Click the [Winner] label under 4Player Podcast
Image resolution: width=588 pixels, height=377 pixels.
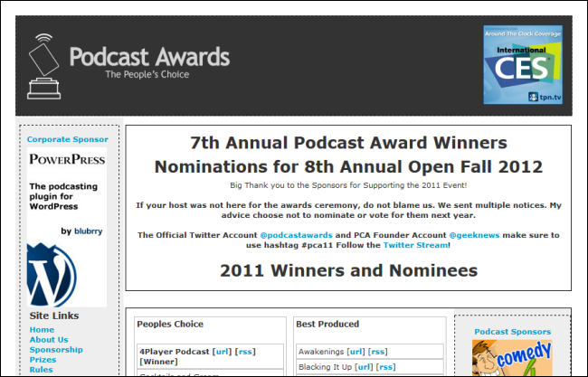pyautogui.click(x=158, y=362)
